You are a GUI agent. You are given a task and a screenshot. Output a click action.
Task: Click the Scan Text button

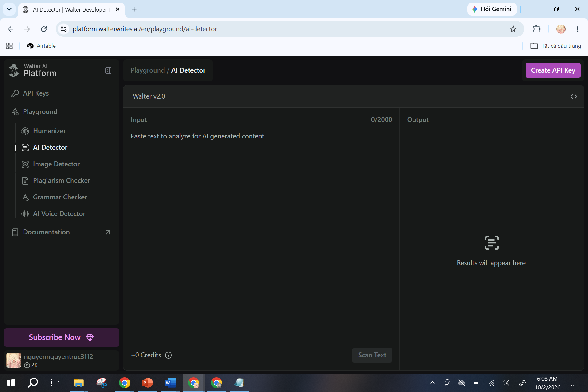tap(372, 355)
